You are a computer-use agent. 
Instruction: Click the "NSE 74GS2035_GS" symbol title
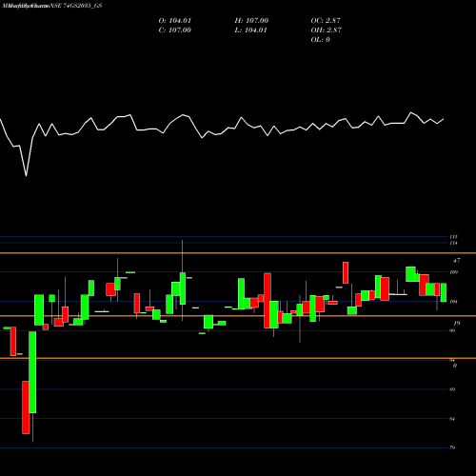(x=76, y=6)
